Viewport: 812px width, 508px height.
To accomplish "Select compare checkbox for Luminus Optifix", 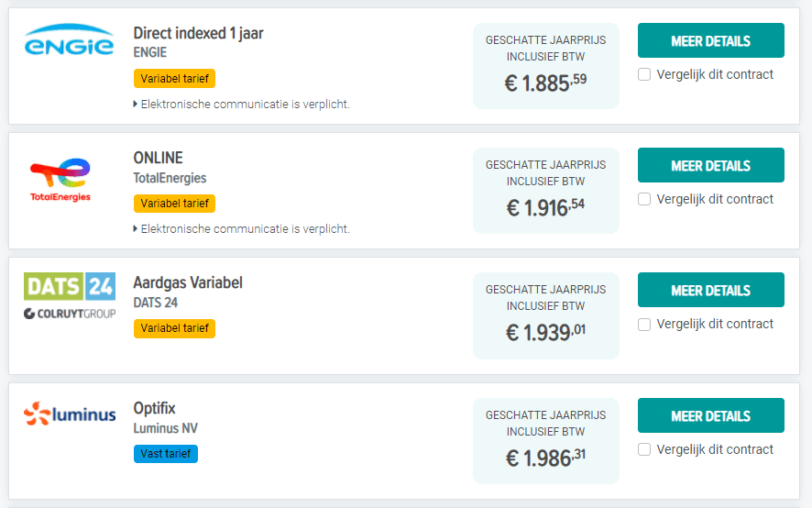I will [644, 449].
